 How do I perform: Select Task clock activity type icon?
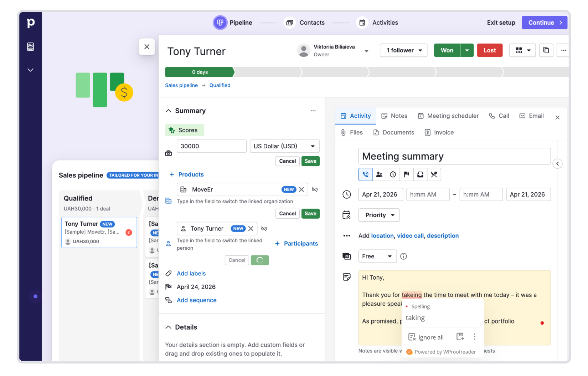coord(393,174)
